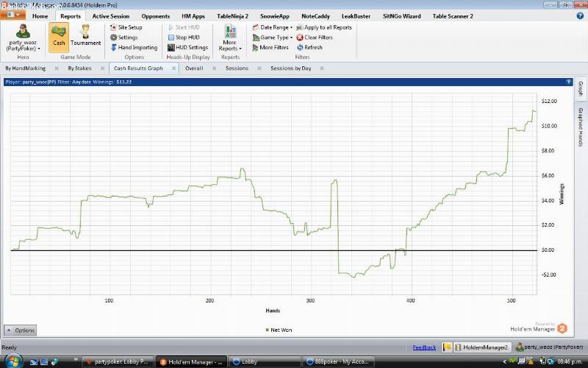Go to the Opponents tab
The width and height of the screenshot is (588, 368).
tap(156, 16)
